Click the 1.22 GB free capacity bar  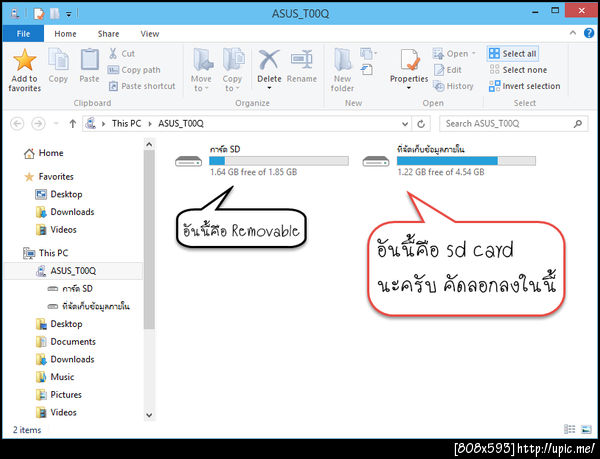point(466,161)
